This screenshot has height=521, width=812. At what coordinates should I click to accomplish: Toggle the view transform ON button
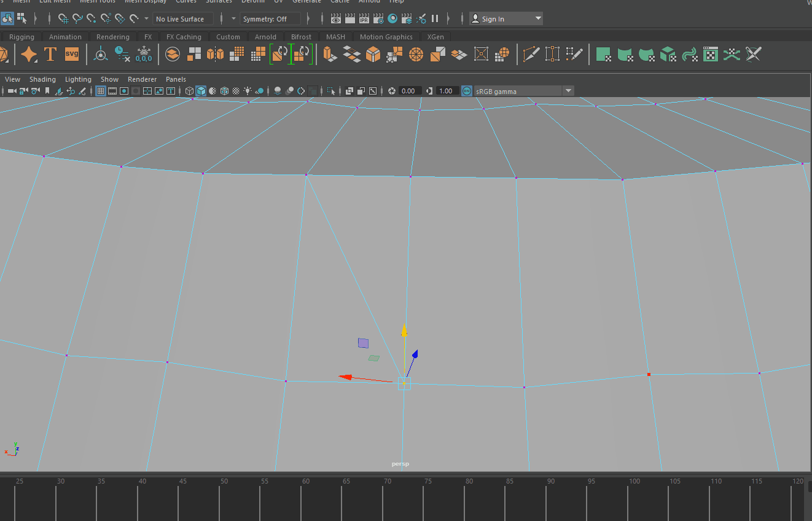pos(467,91)
